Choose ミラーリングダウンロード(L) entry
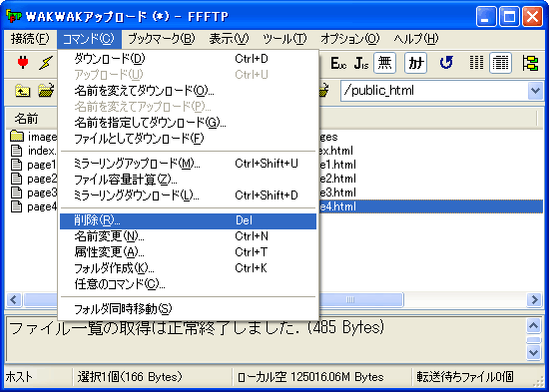This screenshot has height=392, width=549. click(x=189, y=196)
